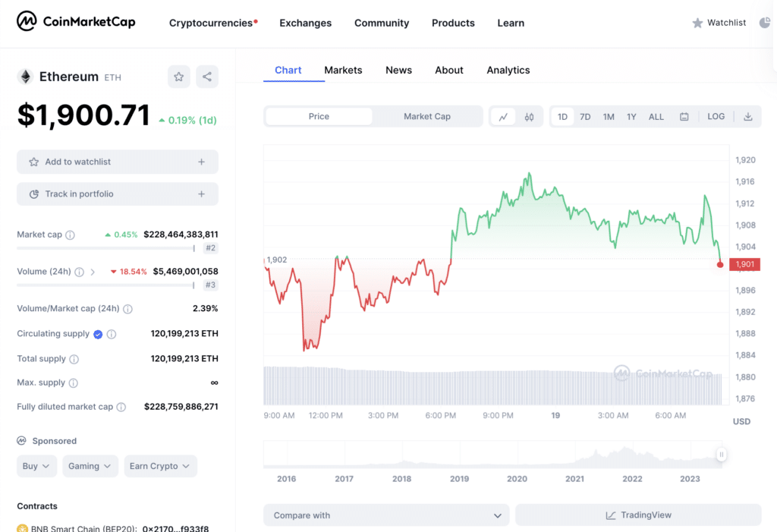Viewport: 777px width, 532px height.
Task: Open the Learn navigation menu
Action: (x=511, y=23)
